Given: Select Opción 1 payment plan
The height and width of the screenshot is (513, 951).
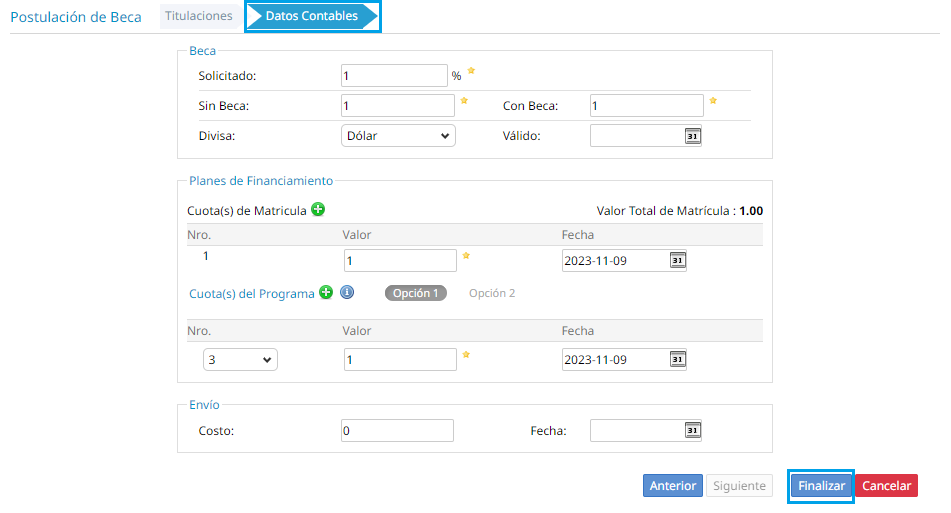Looking at the screenshot, I should click(415, 293).
